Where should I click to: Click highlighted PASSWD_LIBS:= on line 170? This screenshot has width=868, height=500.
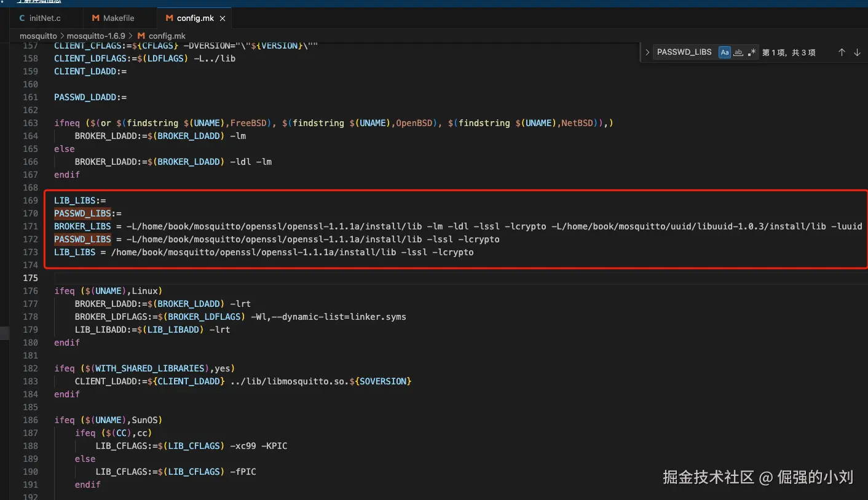click(x=88, y=213)
